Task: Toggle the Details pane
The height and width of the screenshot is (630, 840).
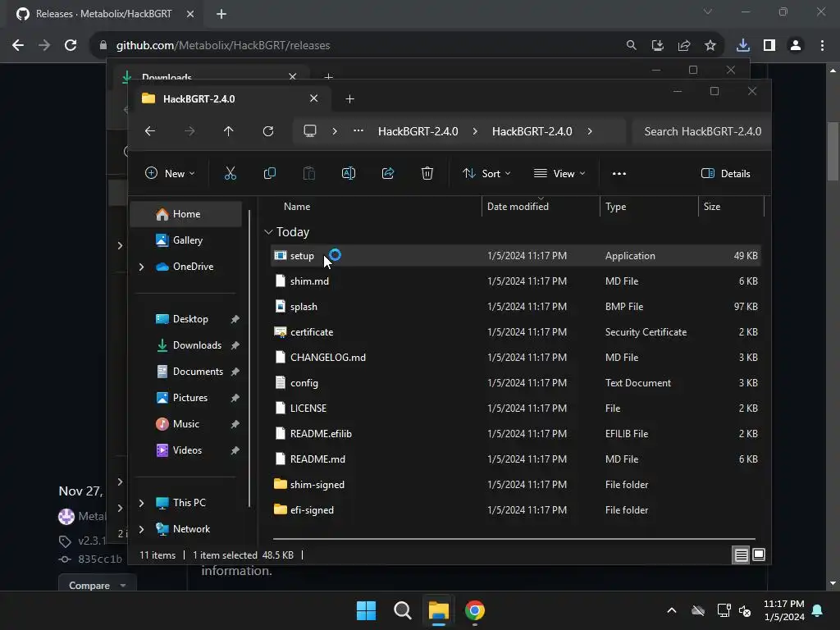Action: click(x=725, y=174)
